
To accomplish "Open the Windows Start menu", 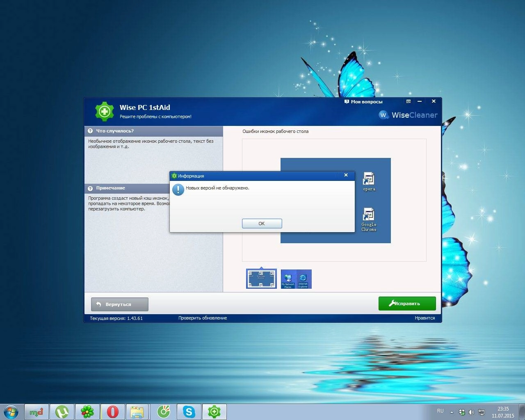I will [x=11, y=411].
